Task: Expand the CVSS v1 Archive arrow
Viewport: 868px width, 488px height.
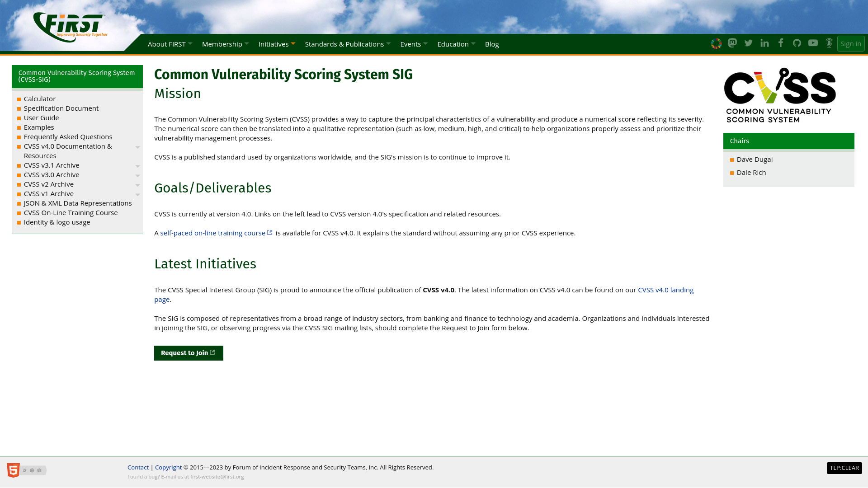Action: (138, 195)
